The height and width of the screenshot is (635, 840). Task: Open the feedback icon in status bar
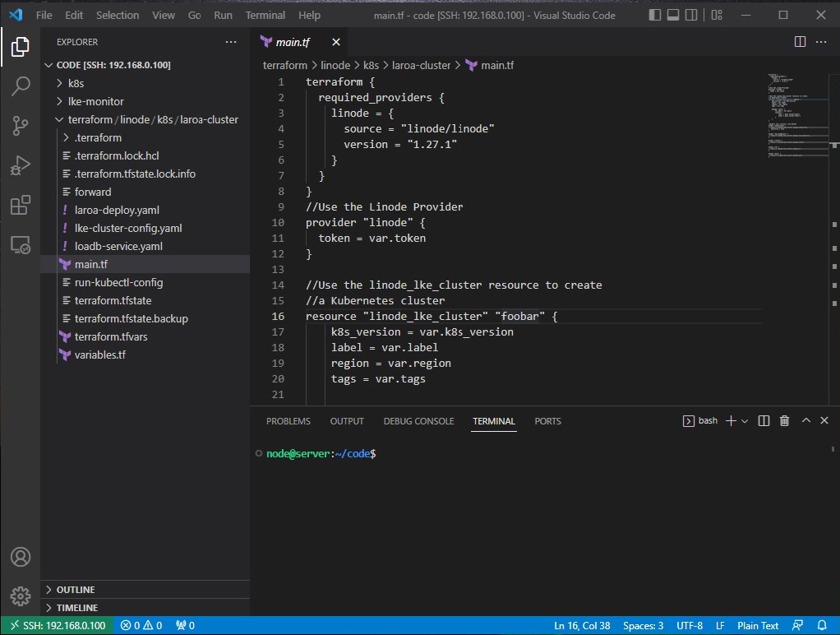point(798,625)
